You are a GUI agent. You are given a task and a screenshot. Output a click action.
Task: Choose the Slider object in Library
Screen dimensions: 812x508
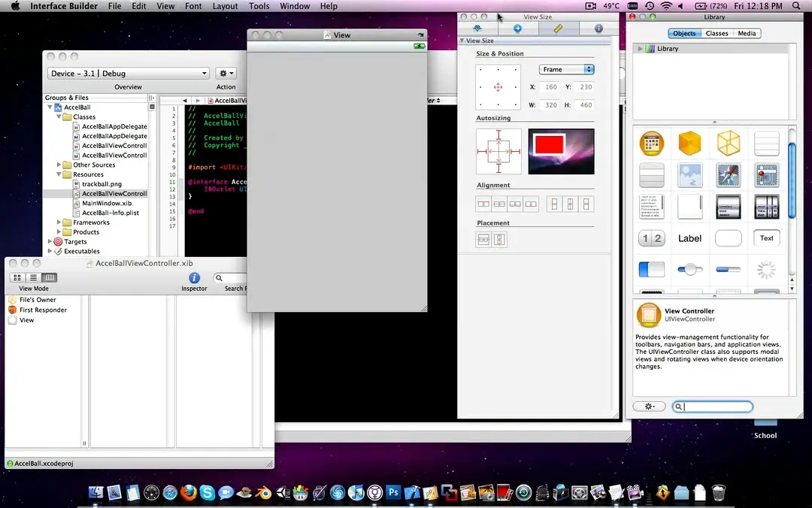(689, 269)
